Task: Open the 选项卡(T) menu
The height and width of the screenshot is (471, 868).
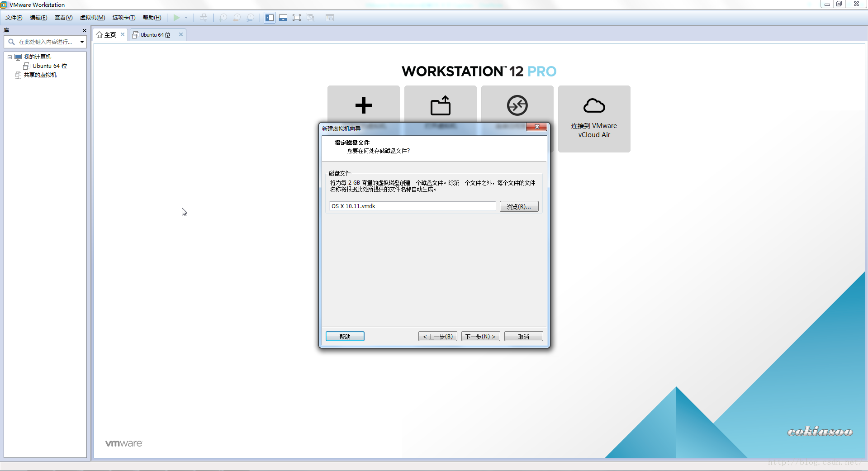Action: 124,18
